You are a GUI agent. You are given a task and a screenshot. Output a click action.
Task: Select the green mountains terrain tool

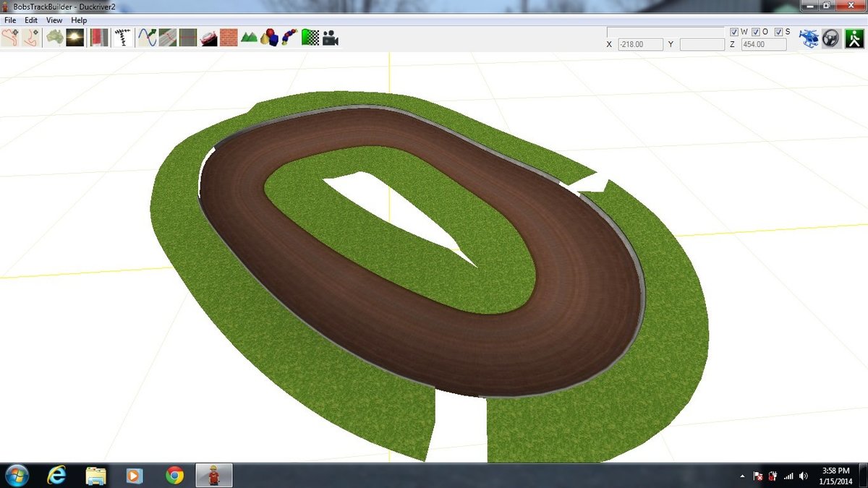(249, 37)
